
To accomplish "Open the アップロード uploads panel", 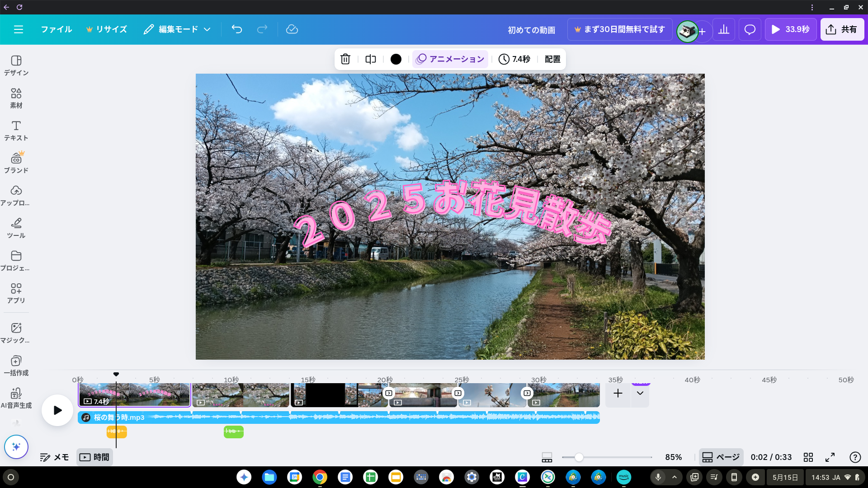I will tap(16, 196).
